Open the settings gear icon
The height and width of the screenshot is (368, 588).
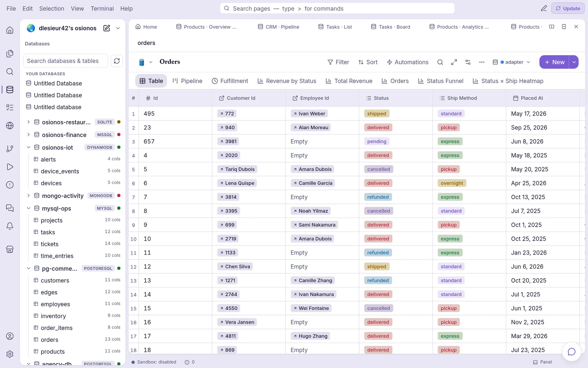click(10, 354)
